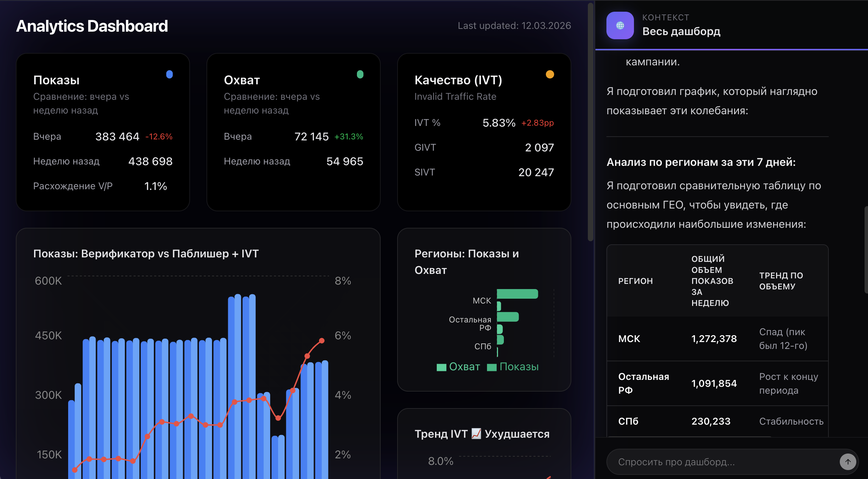This screenshot has width=868, height=479.
Task: Toggle the Охват legend item
Action: pos(464,367)
